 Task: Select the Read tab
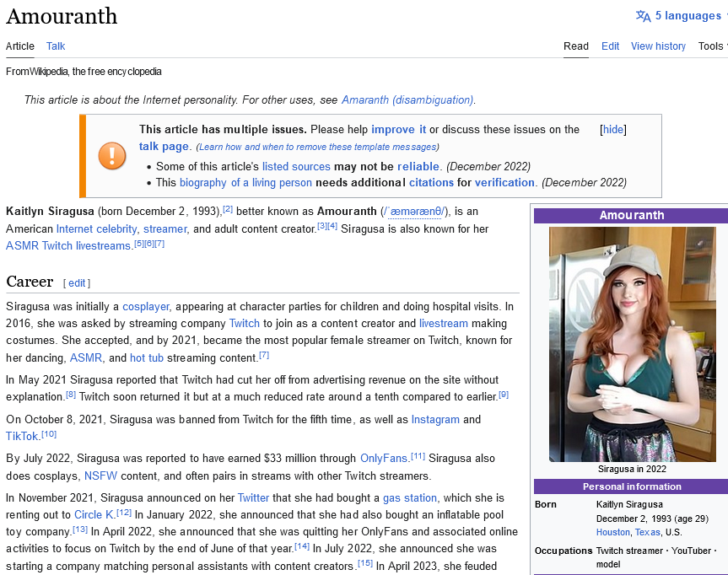coord(576,46)
